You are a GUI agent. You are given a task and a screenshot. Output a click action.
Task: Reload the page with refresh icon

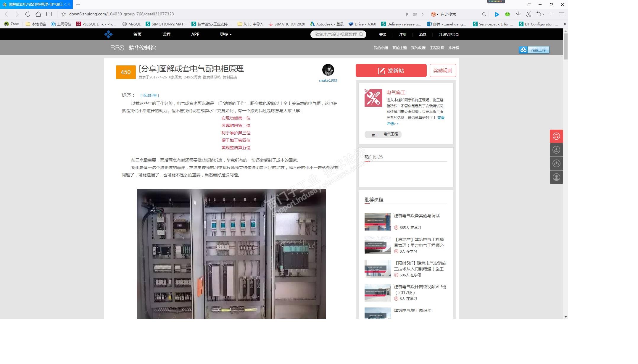tap(28, 14)
